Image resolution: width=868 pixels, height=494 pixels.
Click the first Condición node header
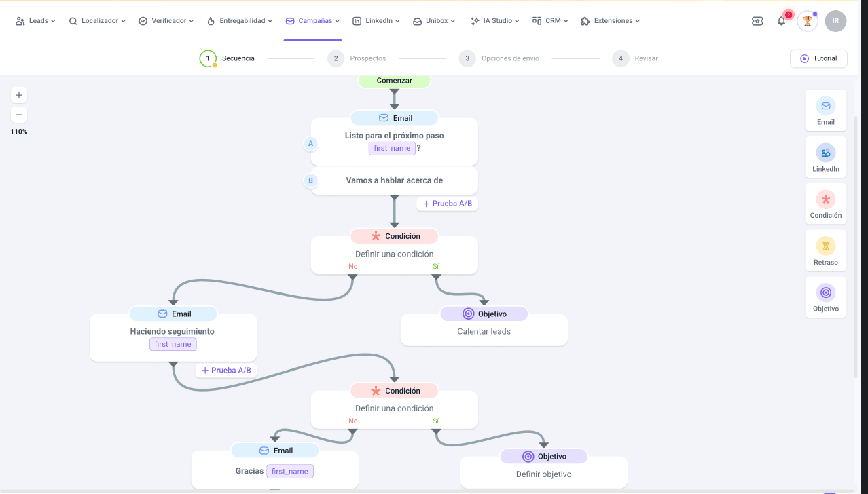click(x=395, y=236)
